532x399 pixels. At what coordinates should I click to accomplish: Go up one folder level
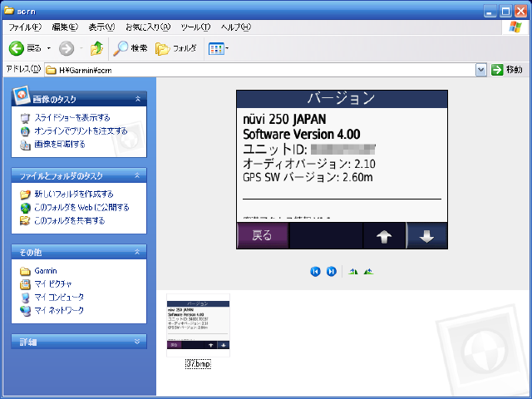tap(96, 48)
